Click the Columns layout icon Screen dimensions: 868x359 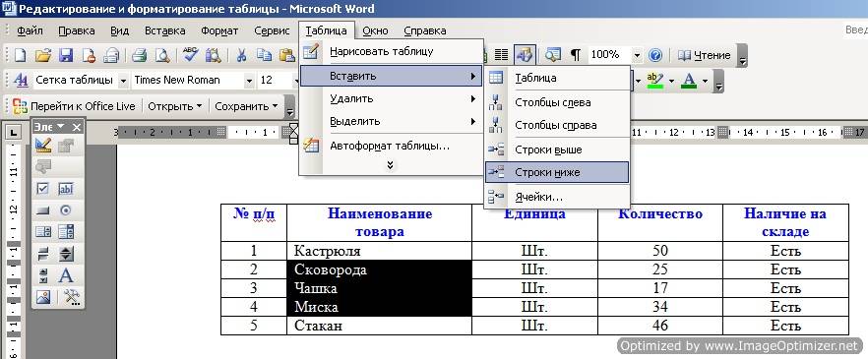[x=501, y=55]
